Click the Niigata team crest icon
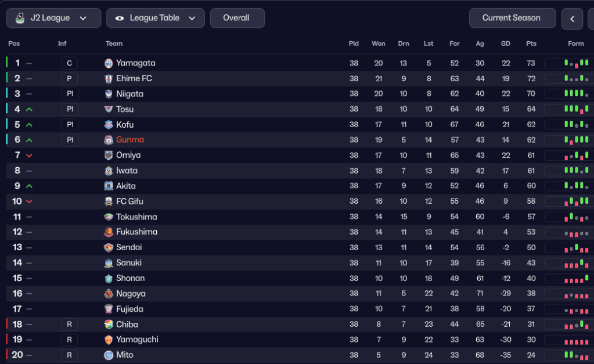 click(x=109, y=94)
